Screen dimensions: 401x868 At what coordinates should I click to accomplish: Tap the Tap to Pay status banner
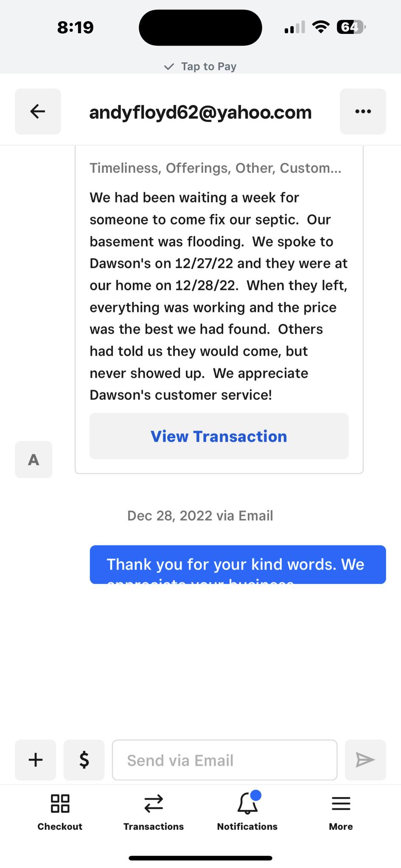click(x=200, y=67)
